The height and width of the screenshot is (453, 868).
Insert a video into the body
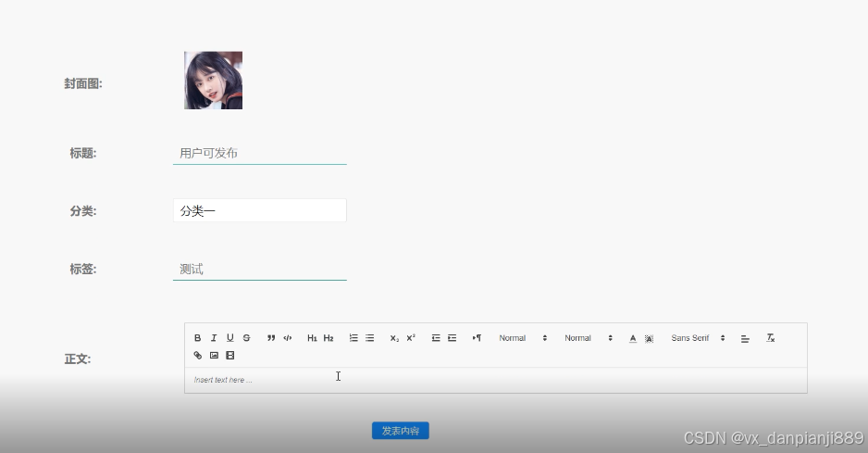tap(230, 356)
